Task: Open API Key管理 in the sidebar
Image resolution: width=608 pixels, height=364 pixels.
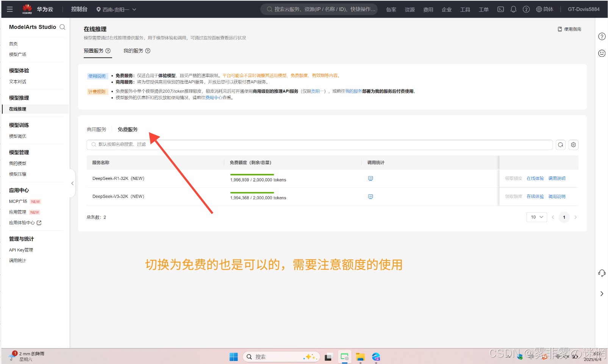Action: 21,250
